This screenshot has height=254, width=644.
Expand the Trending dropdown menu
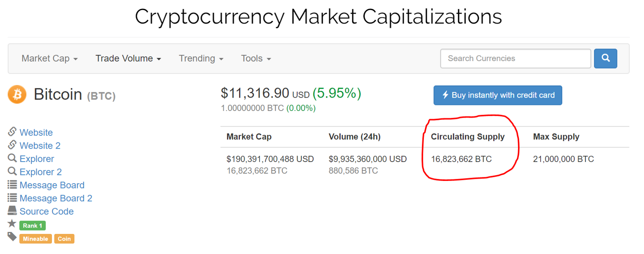coord(201,59)
